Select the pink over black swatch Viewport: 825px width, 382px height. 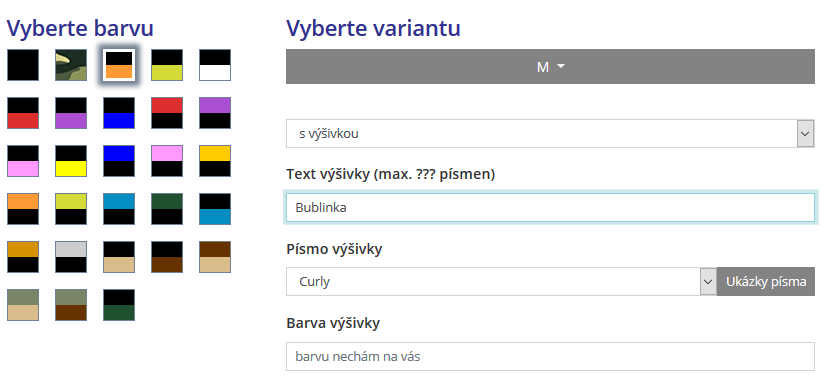(167, 161)
